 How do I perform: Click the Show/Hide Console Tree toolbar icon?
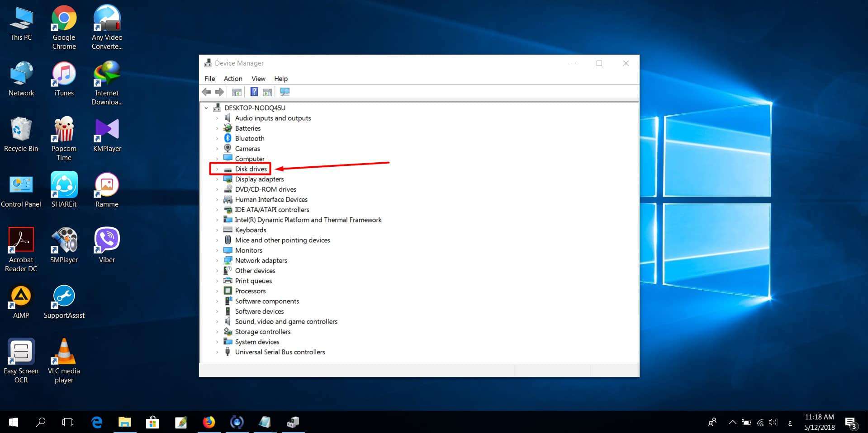[237, 92]
